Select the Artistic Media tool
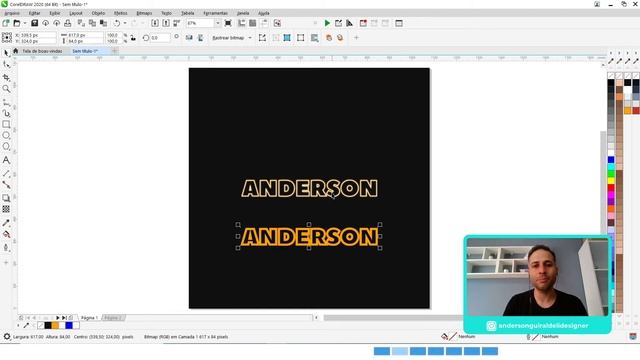This screenshot has width=640, height=360. 6,113
